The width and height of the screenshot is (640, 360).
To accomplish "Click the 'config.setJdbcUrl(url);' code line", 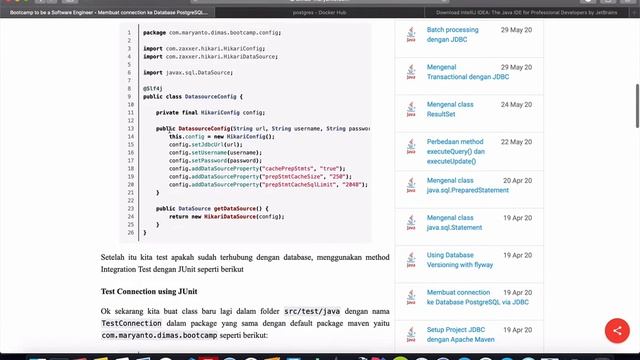I will 206,144.
